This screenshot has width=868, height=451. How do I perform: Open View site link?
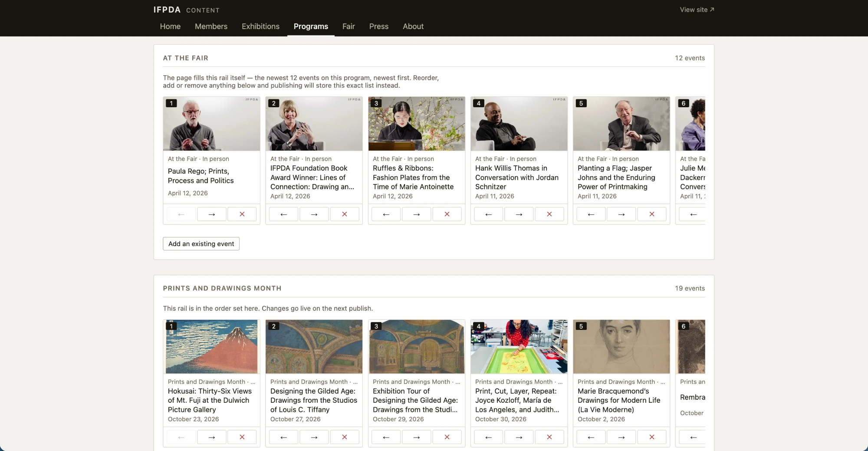point(697,10)
